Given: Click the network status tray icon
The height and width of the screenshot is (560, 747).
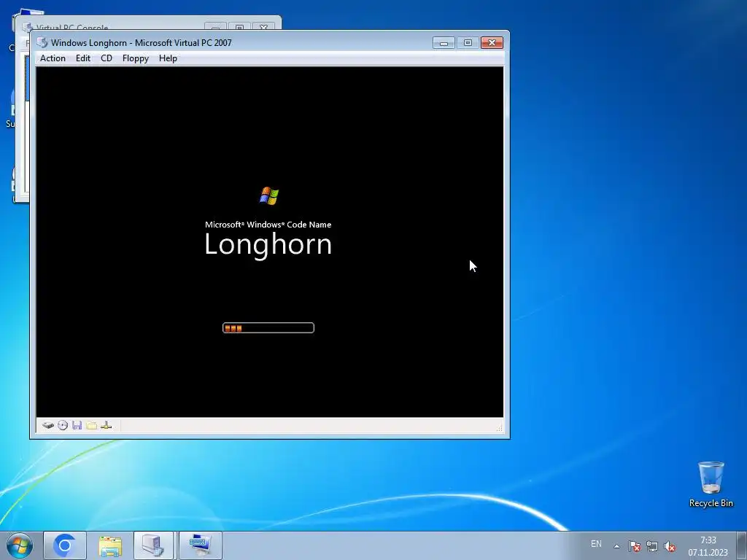Looking at the screenshot, I should click(x=651, y=546).
